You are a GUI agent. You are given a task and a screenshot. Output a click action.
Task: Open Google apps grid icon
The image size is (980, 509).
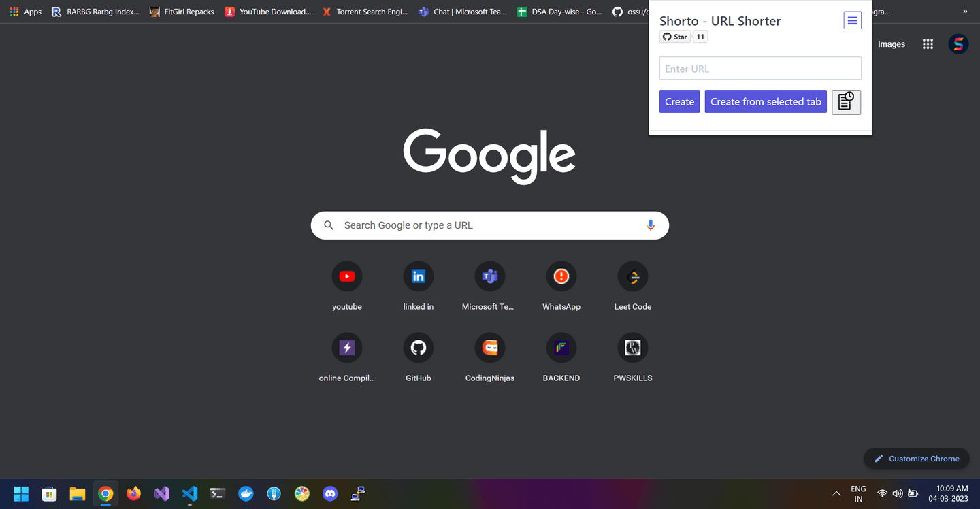(928, 44)
